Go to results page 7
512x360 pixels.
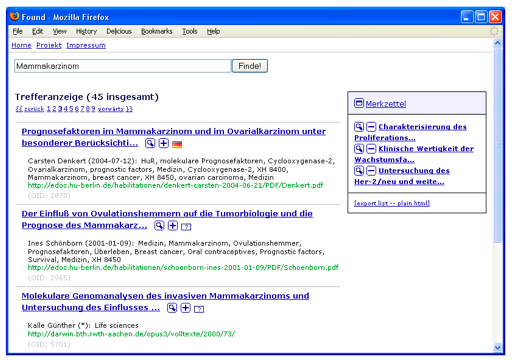tap(82, 109)
